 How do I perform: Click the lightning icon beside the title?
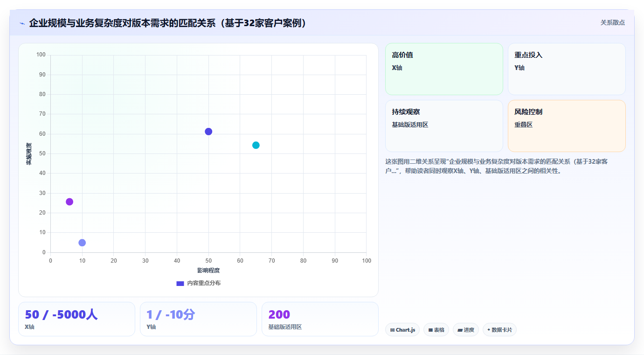tap(22, 23)
